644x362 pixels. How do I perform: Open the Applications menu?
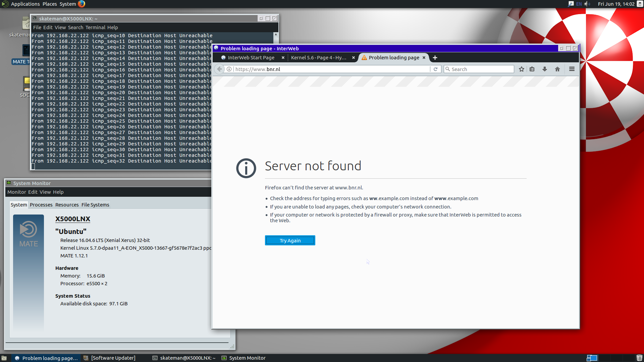pos(25,4)
